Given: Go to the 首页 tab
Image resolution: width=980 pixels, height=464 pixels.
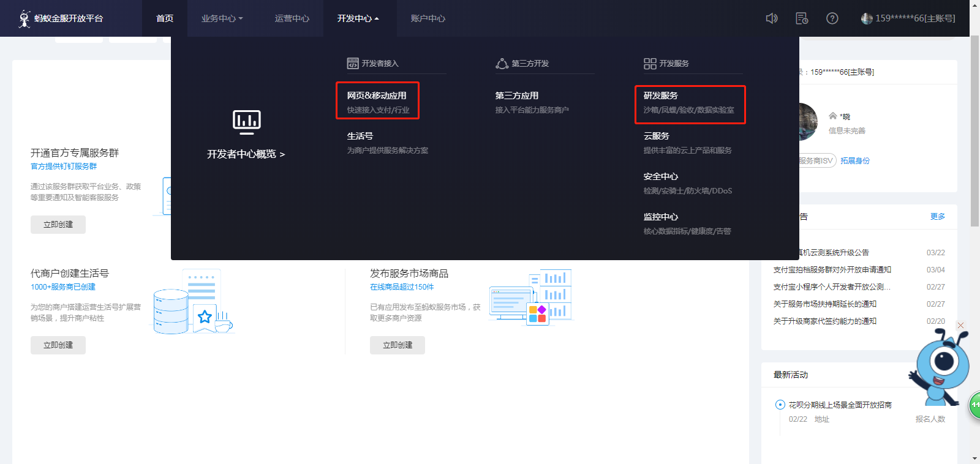Looking at the screenshot, I should pyautogui.click(x=165, y=18).
